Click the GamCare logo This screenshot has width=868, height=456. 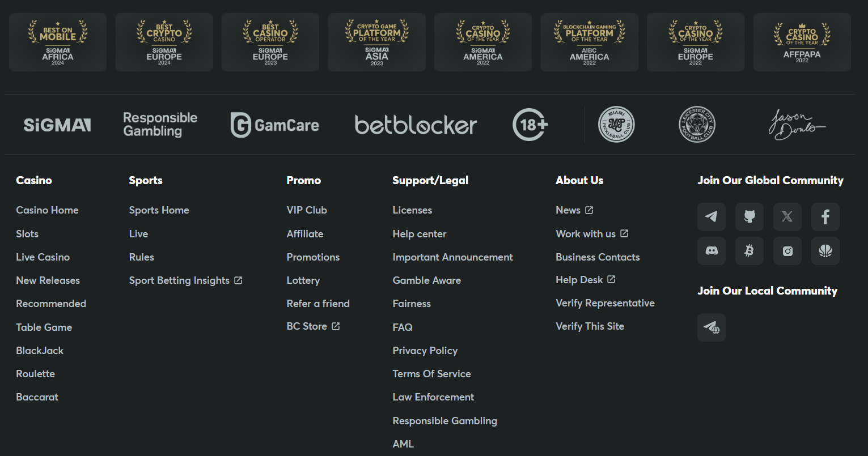coord(274,125)
